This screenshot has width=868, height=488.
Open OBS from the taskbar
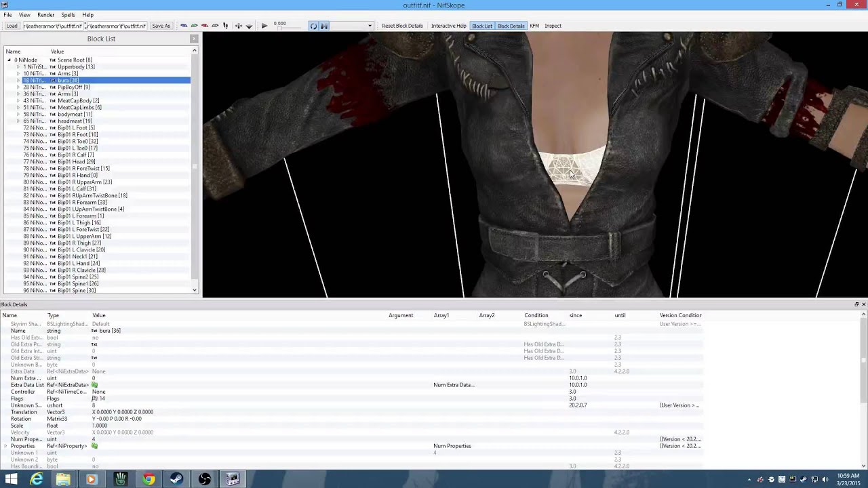tap(205, 479)
